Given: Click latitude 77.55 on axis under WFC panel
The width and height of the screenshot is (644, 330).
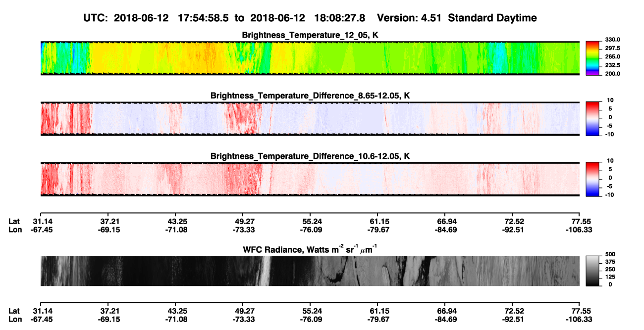Looking at the screenshot, I should (x=582, y=311).
